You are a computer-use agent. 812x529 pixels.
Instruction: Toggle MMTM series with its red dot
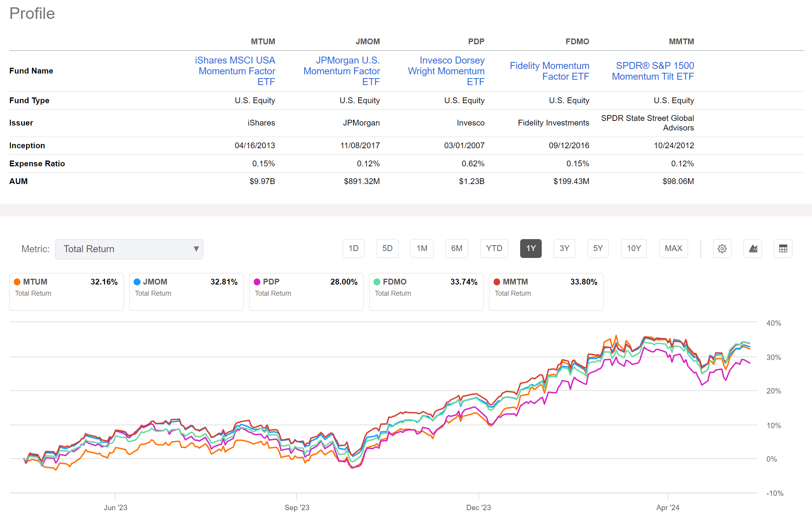[x=497, y=281]
